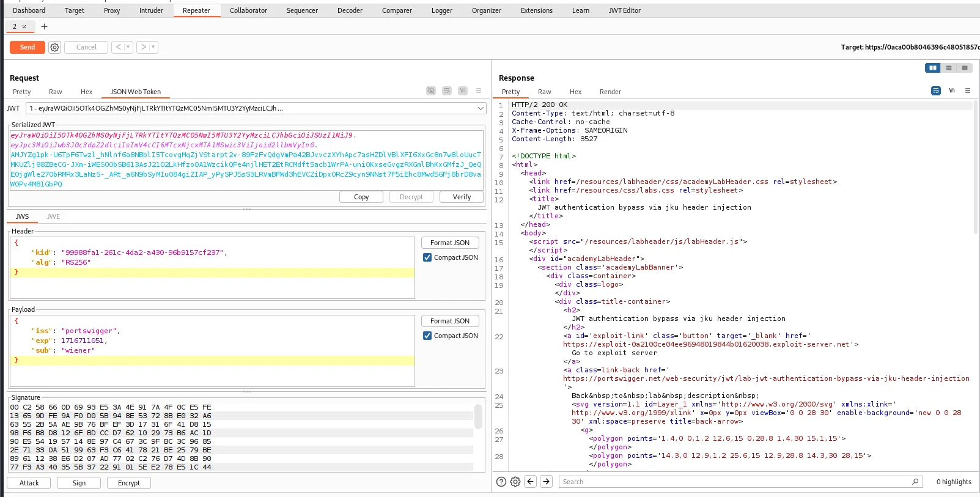Switch to the Organizer tab
This screenshot has width=980, height=497.
click(487, 10)
